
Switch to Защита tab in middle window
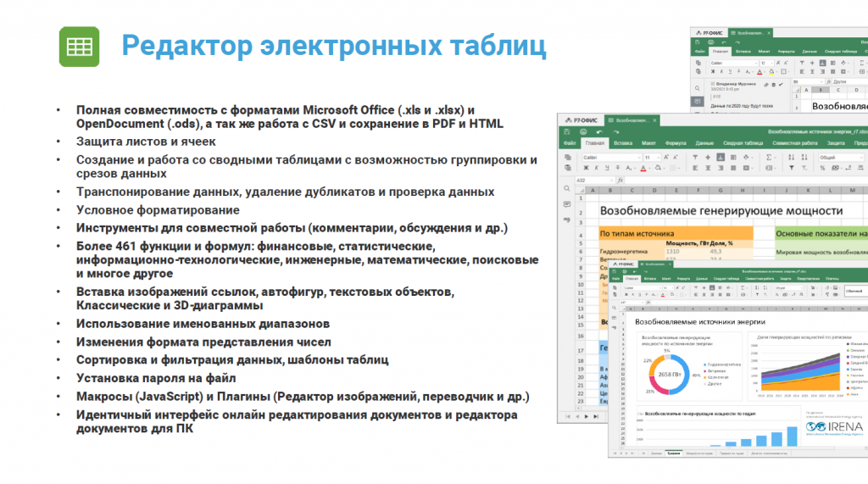836,143
